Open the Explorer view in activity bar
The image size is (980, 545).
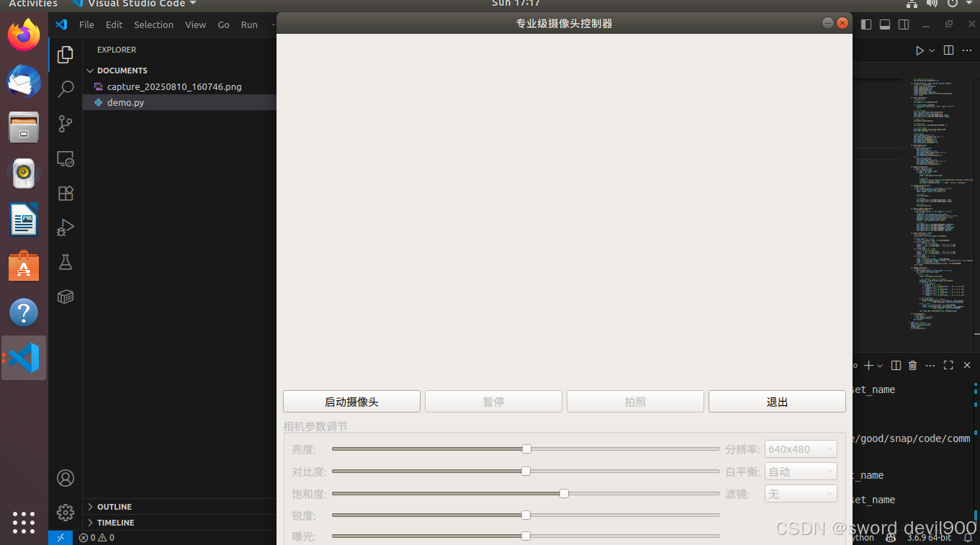(x=66, y=54)
